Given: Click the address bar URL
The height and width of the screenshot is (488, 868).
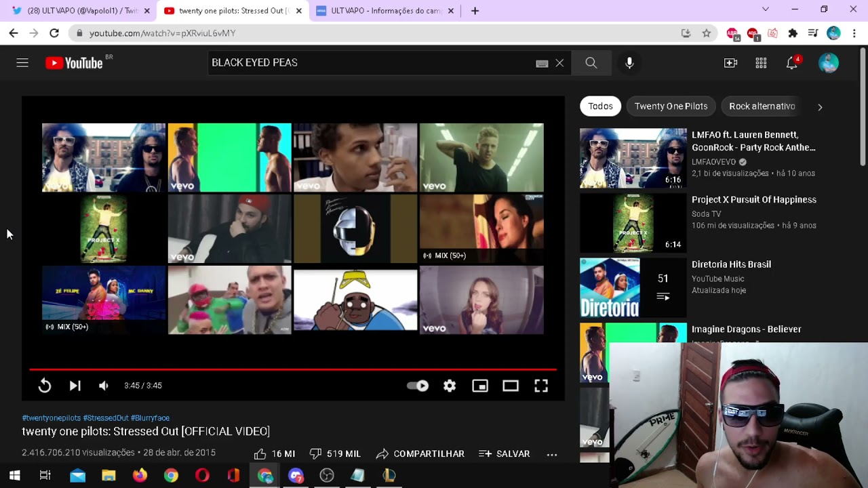Looking at the screenshot, I should pos(163,33).
